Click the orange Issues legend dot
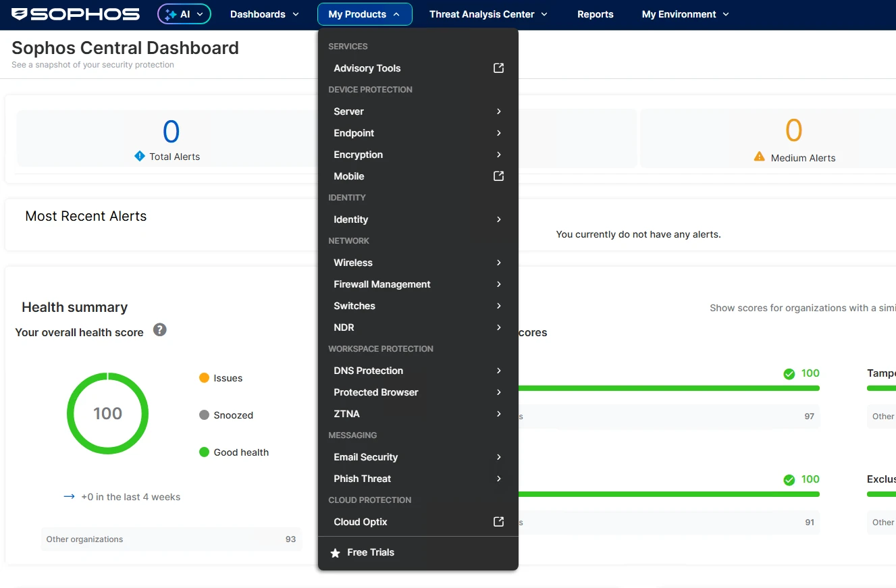The height and width of the screenshot is (588, 896). tap(204, 378)
